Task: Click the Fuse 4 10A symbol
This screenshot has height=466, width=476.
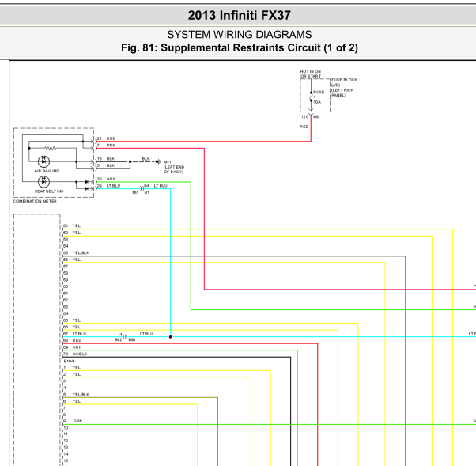Action: pyautogui.click(x=311, y=97)
